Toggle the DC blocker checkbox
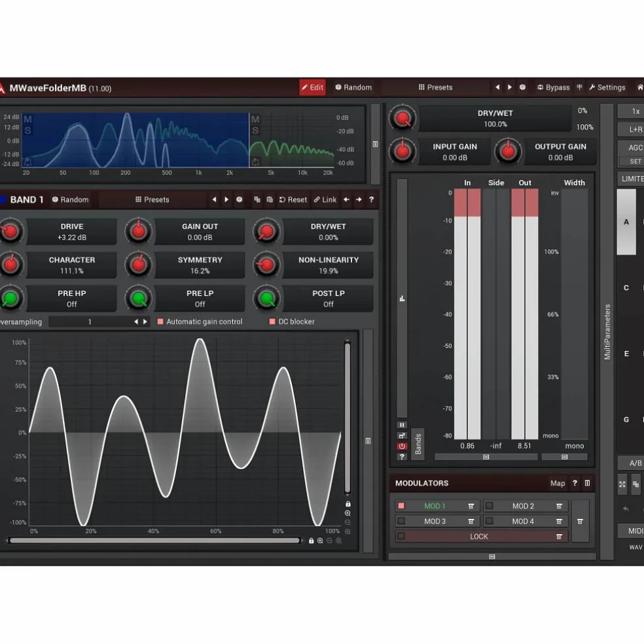 click(272, 321)
